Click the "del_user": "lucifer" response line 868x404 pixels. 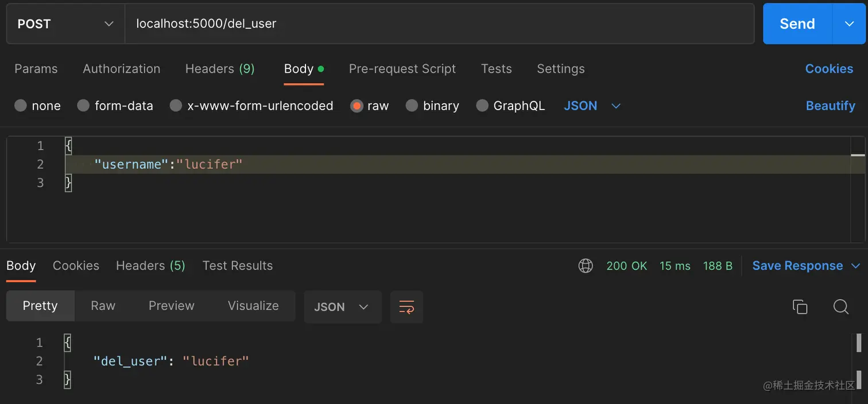(x=171, y=361)
